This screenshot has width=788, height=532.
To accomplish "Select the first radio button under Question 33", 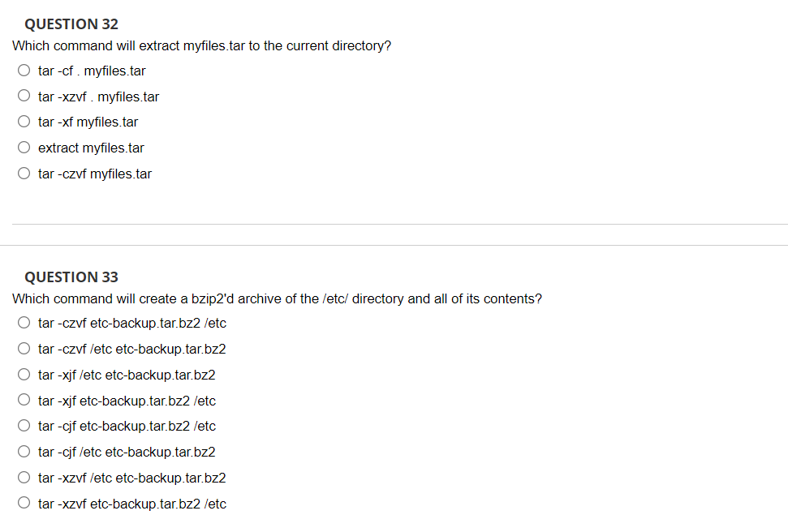I will point(24,322).
